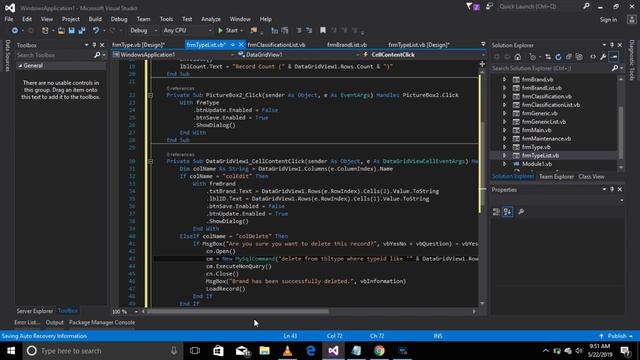Click Collapse All icon in Solution Explorer
Image resolution: width=640 pixels, height=360 pixels.
coord(569,57)
